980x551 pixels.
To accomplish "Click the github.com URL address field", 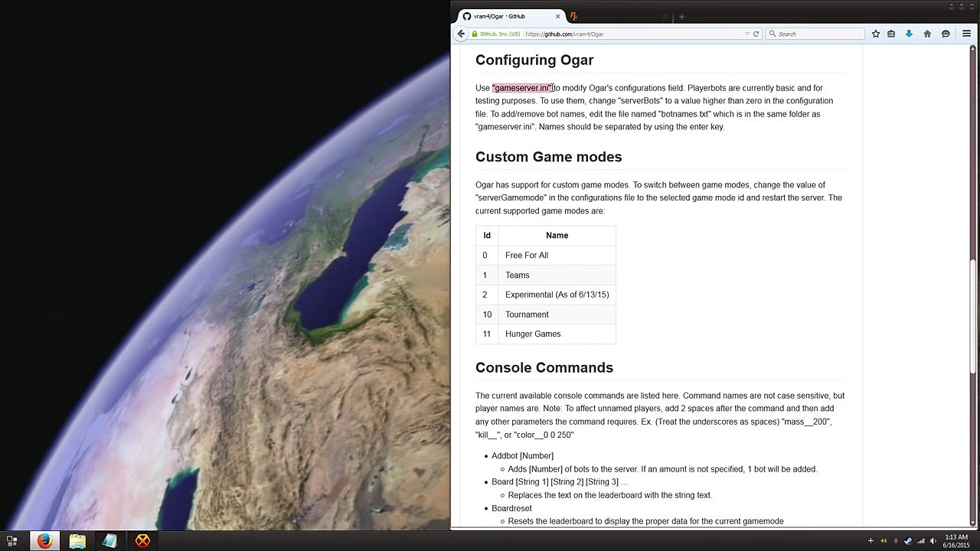I will 634,34.
